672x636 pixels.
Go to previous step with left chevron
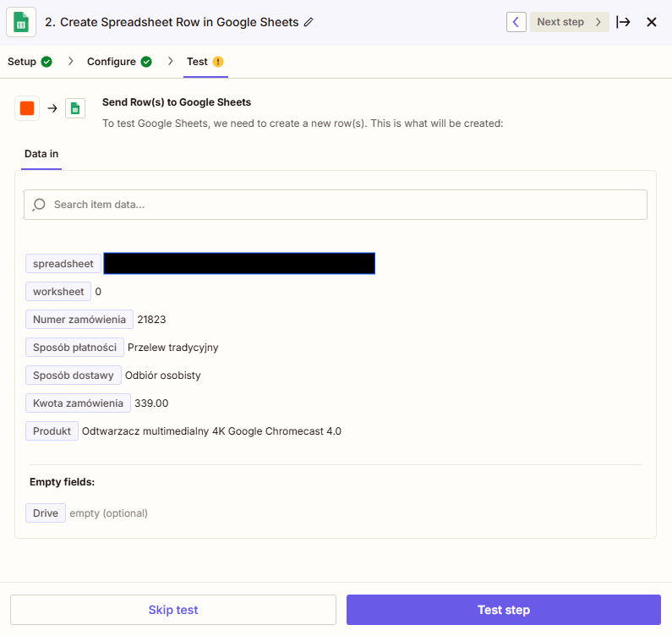click(516, 22)
